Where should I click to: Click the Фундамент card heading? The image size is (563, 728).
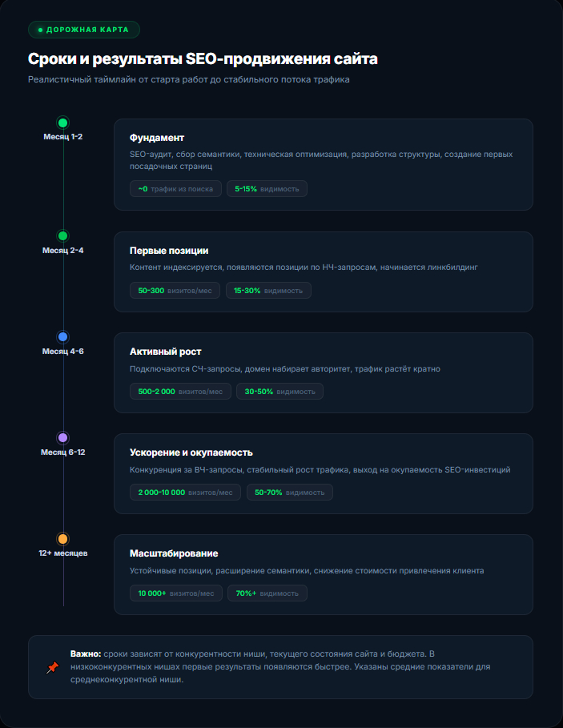[x=157, y=138]
